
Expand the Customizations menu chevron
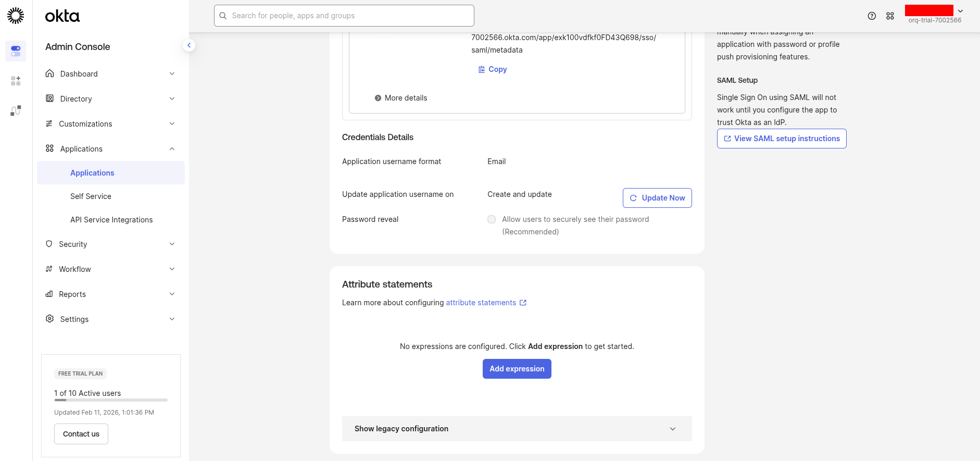(172, 123)
